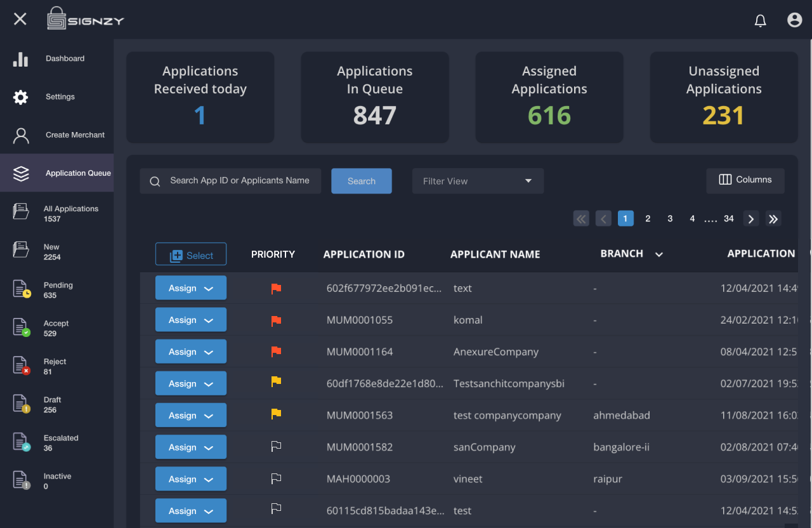
Task: Expand the Branch column sort chevron
Action: coord(659,254)
